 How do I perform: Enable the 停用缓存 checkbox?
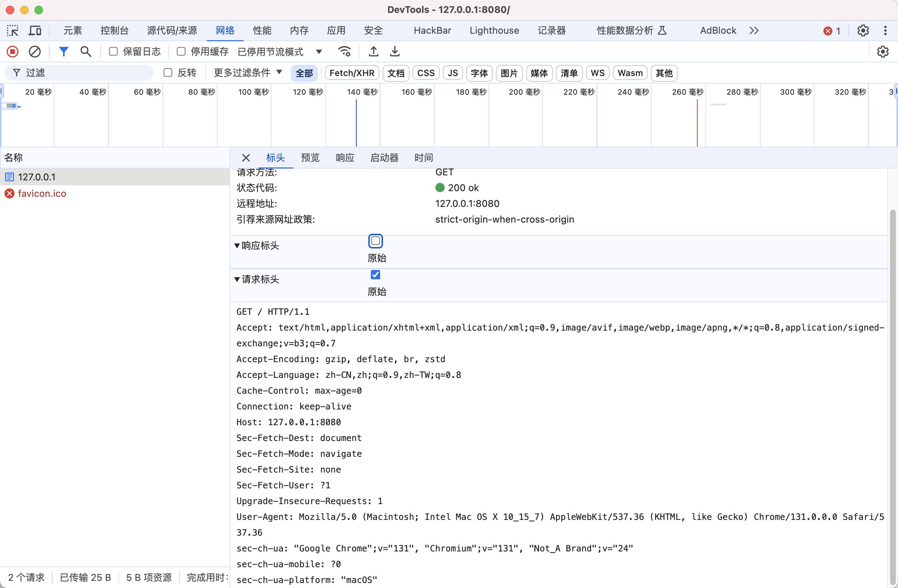click(181, 52)
